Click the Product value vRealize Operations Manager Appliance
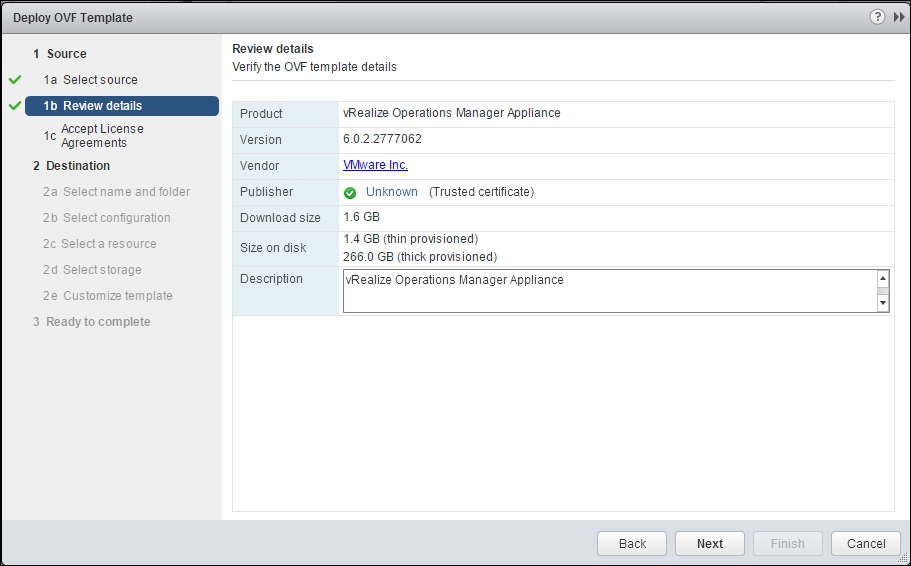The width and height of the screenshot is (911, 566). pos(452,113)
